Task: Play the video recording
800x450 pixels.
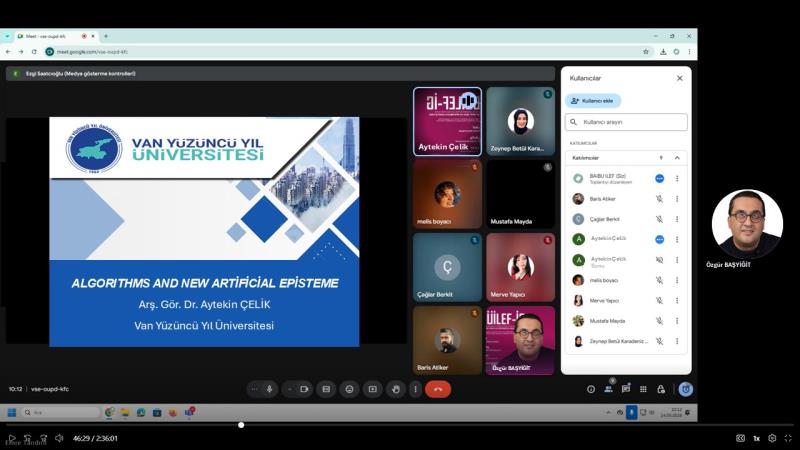Action: coord(12,438)
